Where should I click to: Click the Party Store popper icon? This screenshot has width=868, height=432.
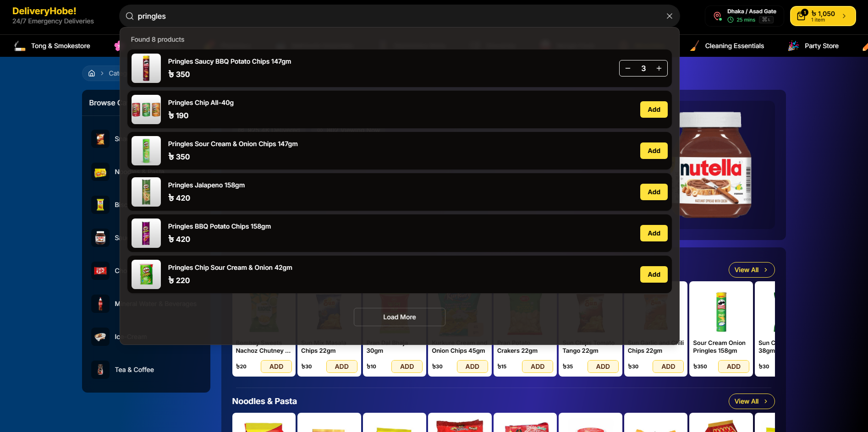[x=793, y=46]
